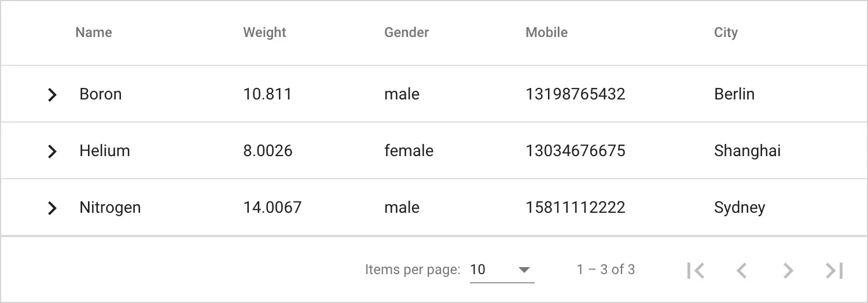
Task: Go to the first page icon
Action: click(696, 270)
